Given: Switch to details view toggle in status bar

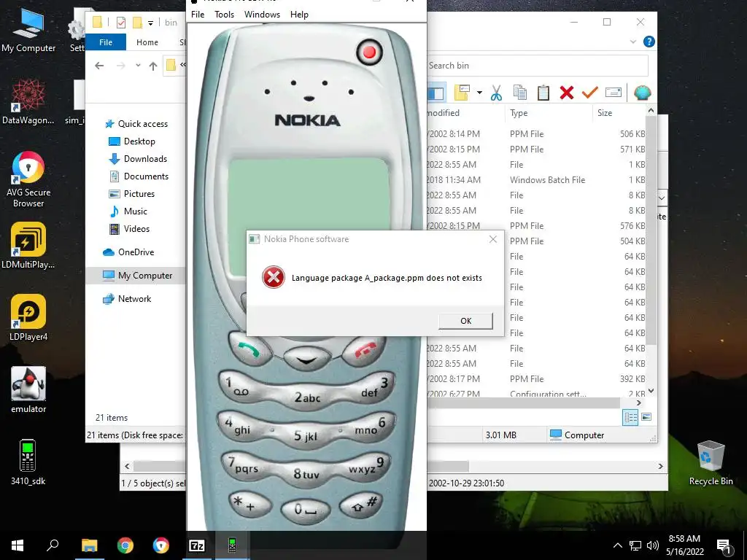Looking at the screenshot, I should coord(630,418).
